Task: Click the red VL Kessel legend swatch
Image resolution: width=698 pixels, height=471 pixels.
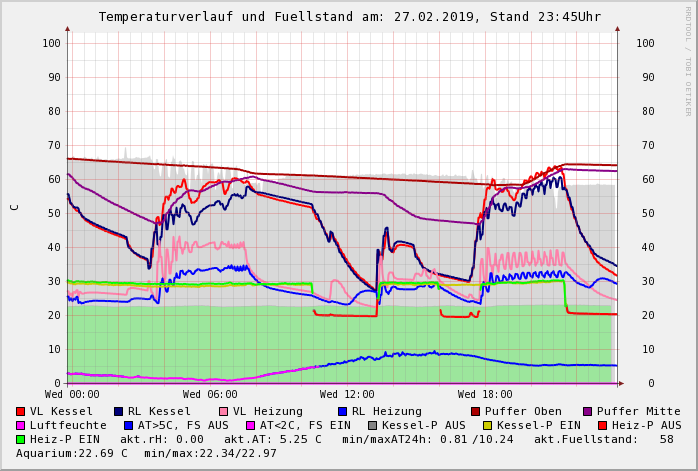Action: point(21,411)
